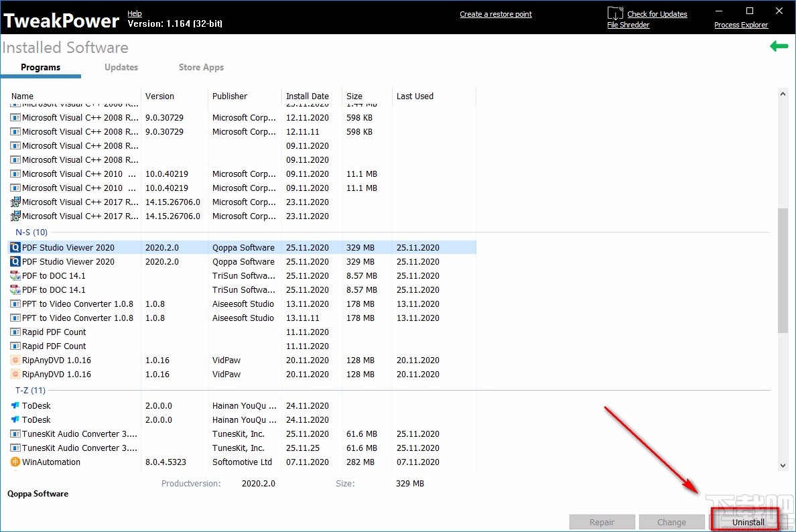Click icon of Visual C++ 2008 row dated 12.11.11
The width and height of the screenshot is (796, 532).
pos(15,132)
